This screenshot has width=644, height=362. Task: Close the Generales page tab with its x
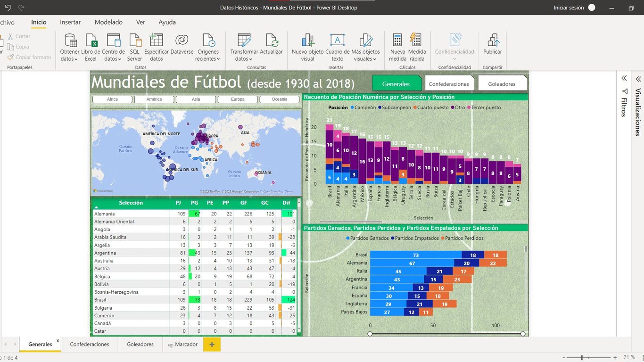pos(58,341)
